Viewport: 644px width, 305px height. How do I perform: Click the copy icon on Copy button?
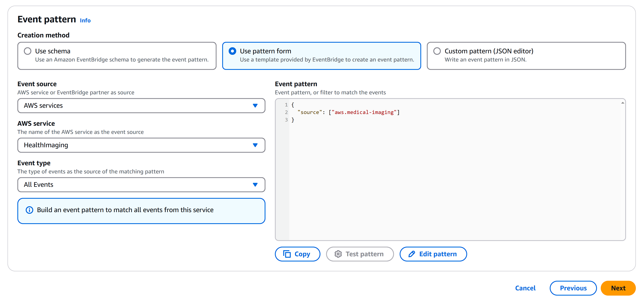287,254
